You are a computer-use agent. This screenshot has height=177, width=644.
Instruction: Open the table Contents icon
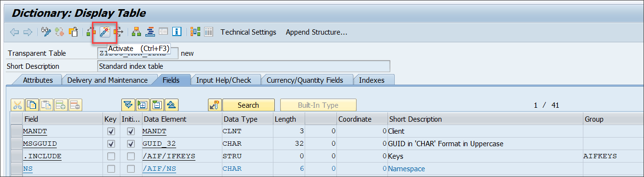[208, 32]
